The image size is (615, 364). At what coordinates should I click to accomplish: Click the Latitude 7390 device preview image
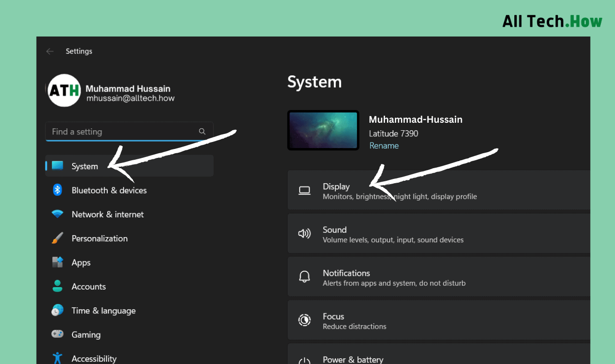pos(323,130)
